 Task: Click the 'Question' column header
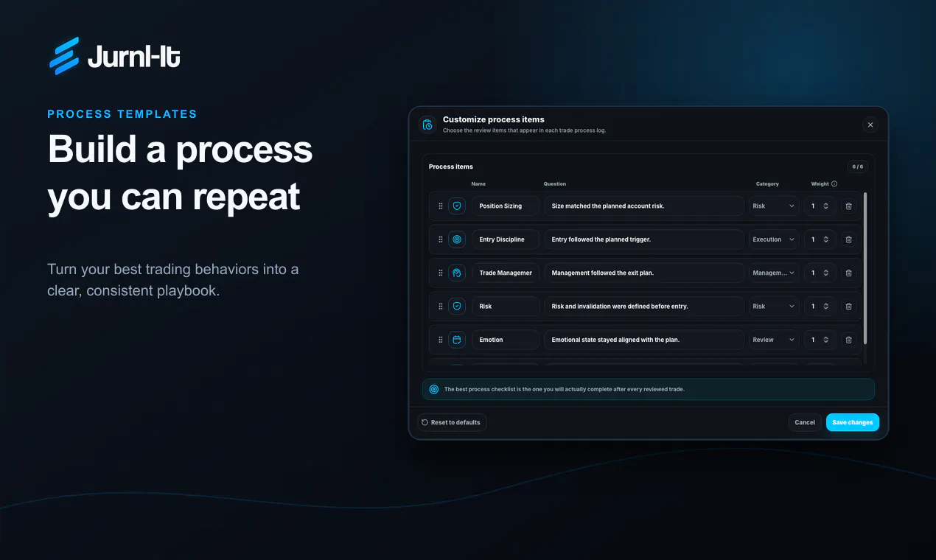pyautogui.click(x=555, y=184)
